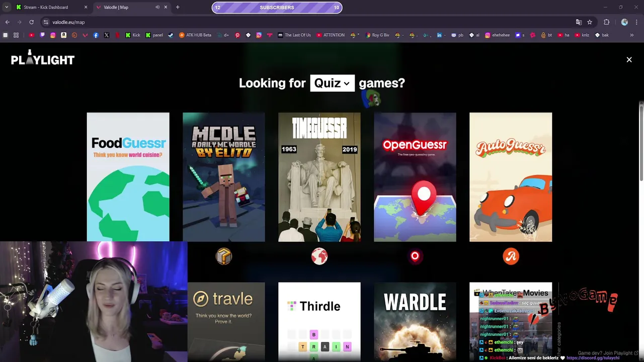Image resolution: width=644 pixels, height=362 pixels.
Task: Close the Valodle | Map tab
Action: (x=166, y=7)
